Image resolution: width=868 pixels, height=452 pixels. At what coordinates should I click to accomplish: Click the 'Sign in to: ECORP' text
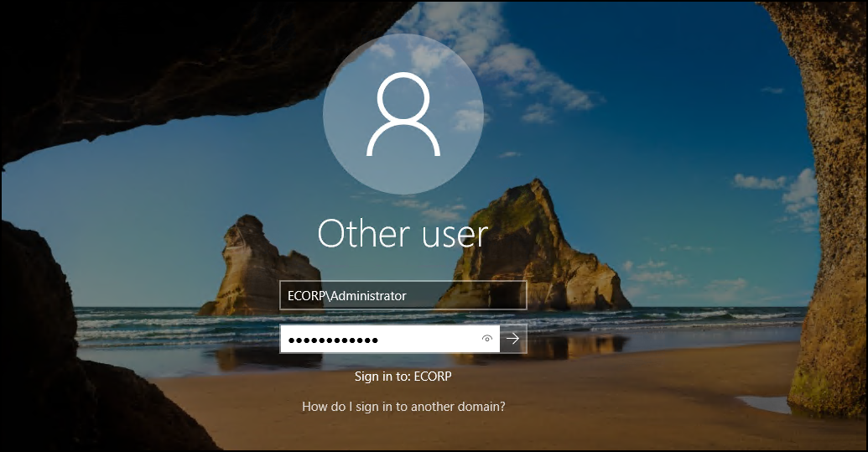403,377
